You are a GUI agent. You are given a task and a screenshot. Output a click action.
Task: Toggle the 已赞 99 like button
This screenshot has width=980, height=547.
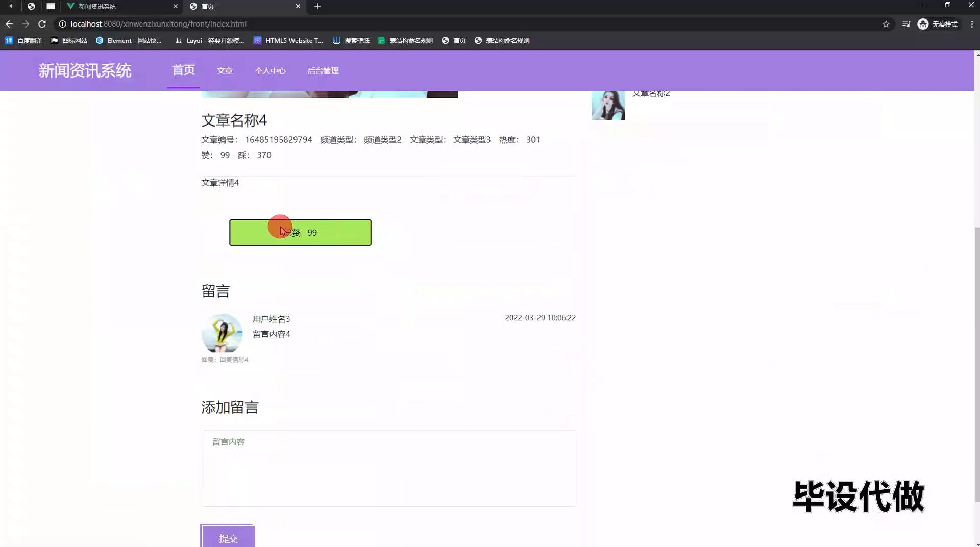coord(300,233)
